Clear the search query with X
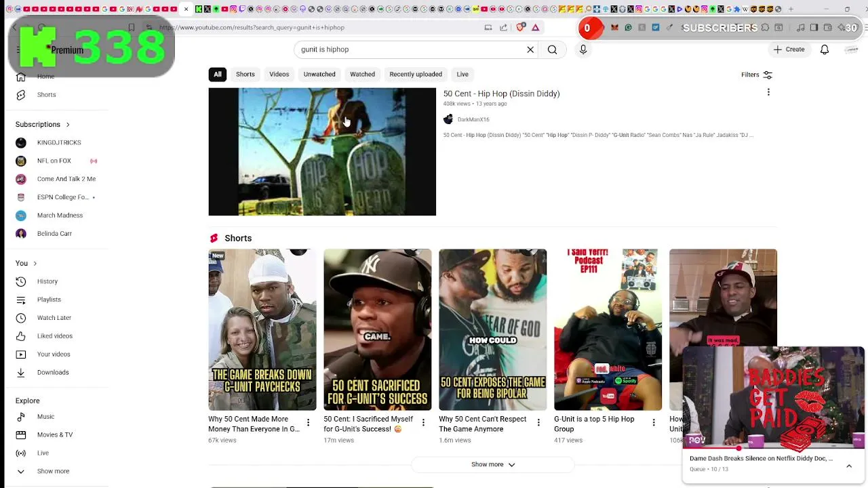The height and width of the screenshot is (488, 868). coord(530,49)
